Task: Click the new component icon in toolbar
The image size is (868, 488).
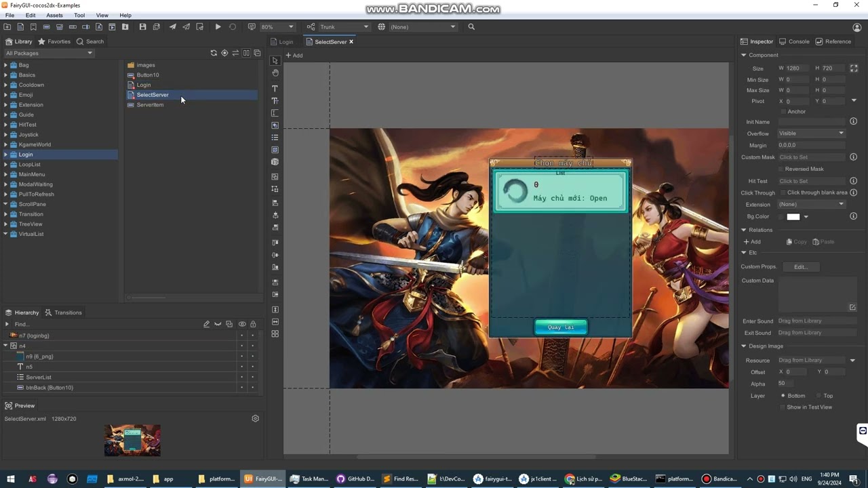Action: (x=20, y=27)
